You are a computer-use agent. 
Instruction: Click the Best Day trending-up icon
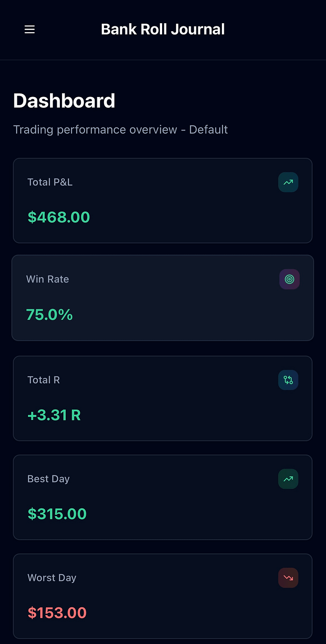pyautogui.click(x=288, y=479)
